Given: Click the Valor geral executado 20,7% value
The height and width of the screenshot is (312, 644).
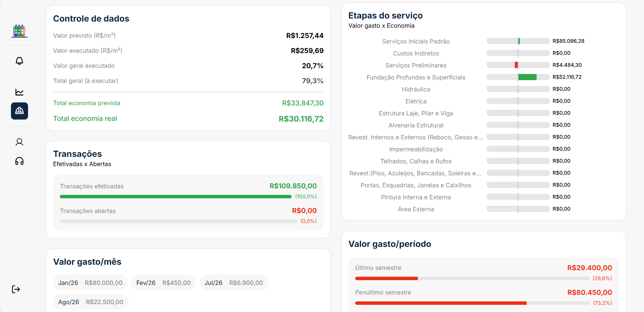Looking at the screenshot, I should click(x=313, y=66).
